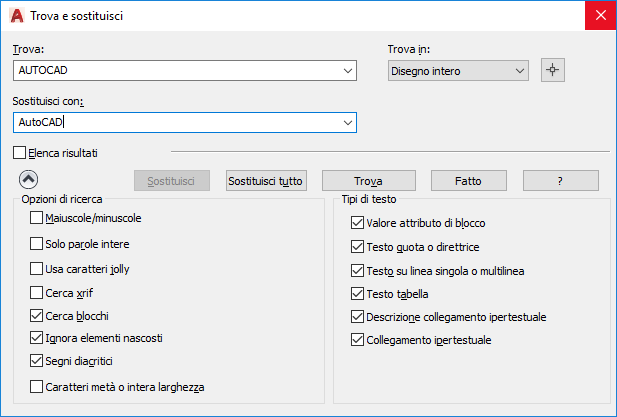617x417 pixels.
Task: Uncheck Descrizione collegamento ipertestuale
Action: click(357, 317)
